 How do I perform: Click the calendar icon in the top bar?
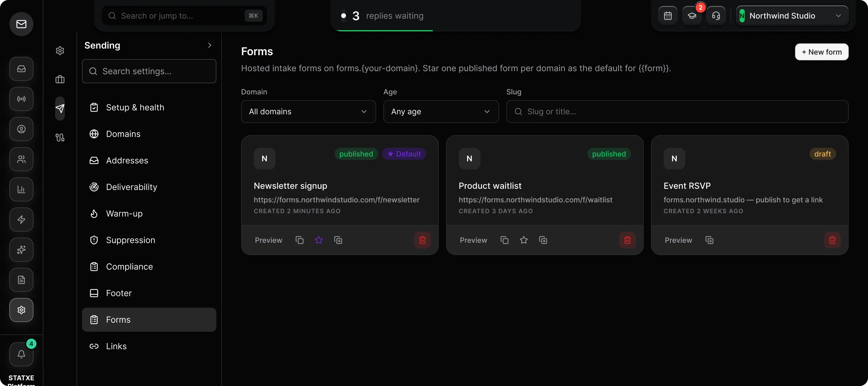(668, 15)
